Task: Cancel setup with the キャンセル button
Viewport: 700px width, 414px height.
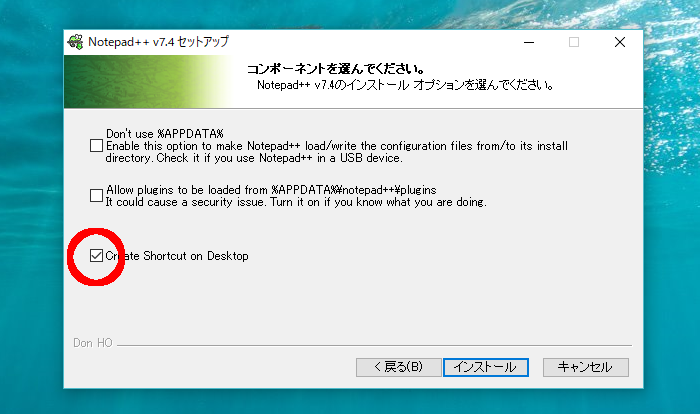Action: (x=586, y=367)
